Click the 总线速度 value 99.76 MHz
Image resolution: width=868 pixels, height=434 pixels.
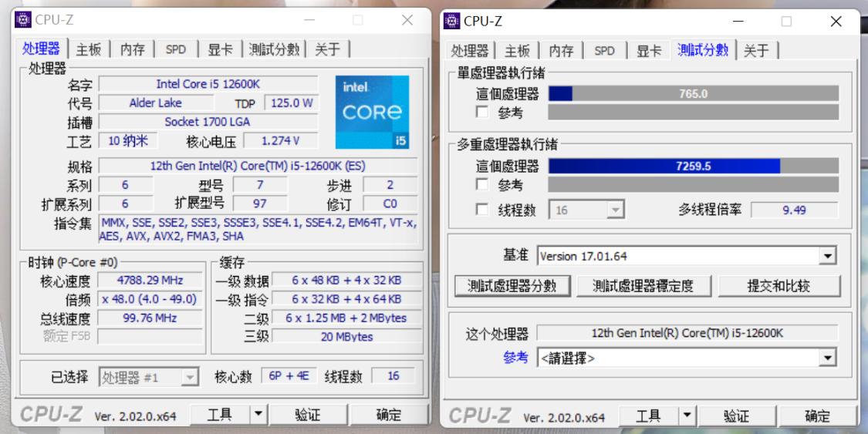click(x=150, y=318)
